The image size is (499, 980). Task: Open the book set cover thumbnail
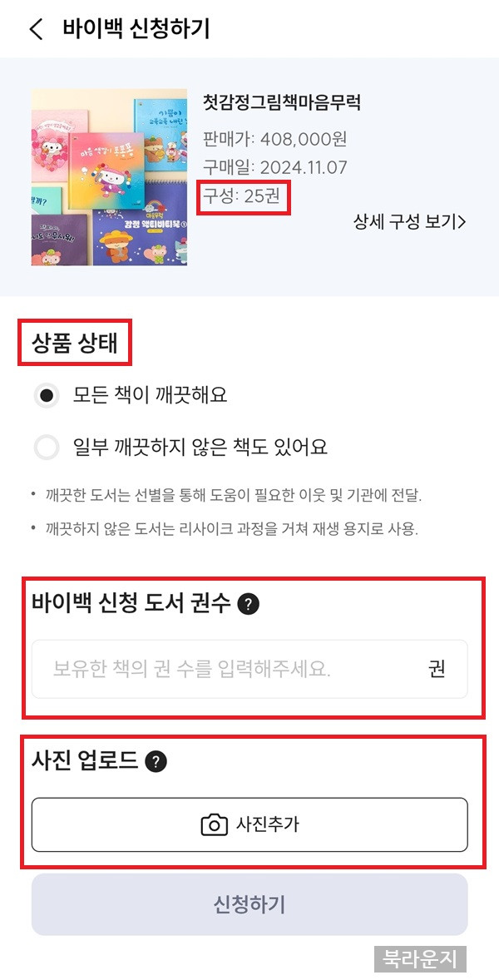coord(109,177)
